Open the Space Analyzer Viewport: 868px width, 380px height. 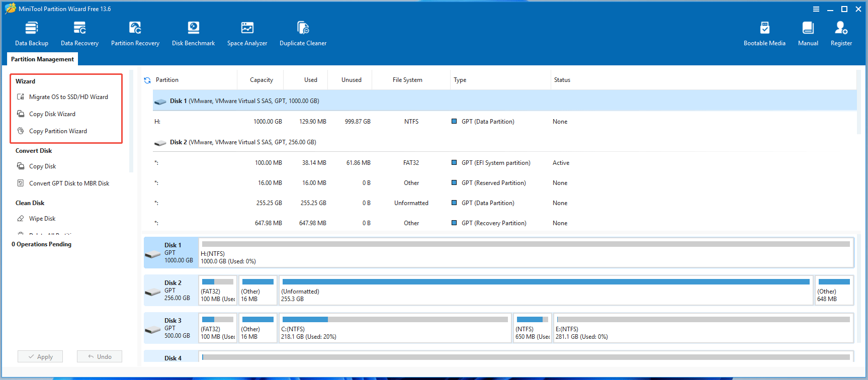[247, 34]
